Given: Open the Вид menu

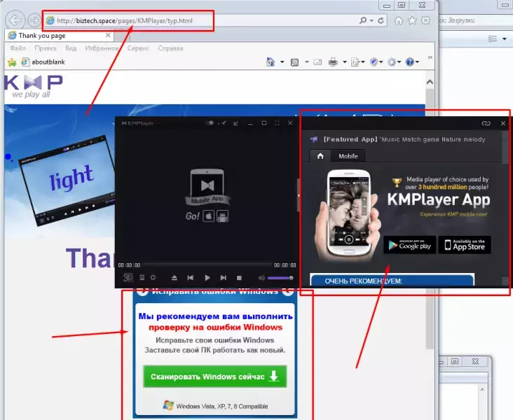Looking at the screenshot, I should pos(71,48).
